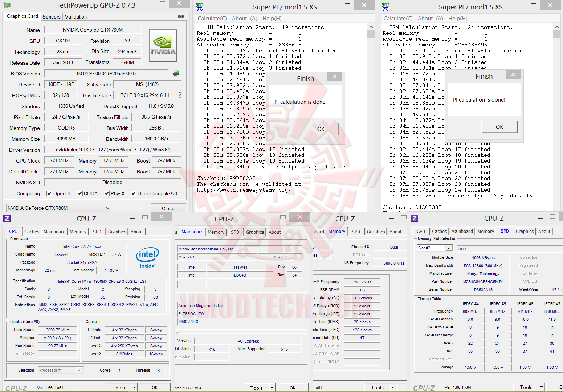Click the BIOS Version field in GPU-Z
Screen dimensions: 563x392
pos(106,73)
